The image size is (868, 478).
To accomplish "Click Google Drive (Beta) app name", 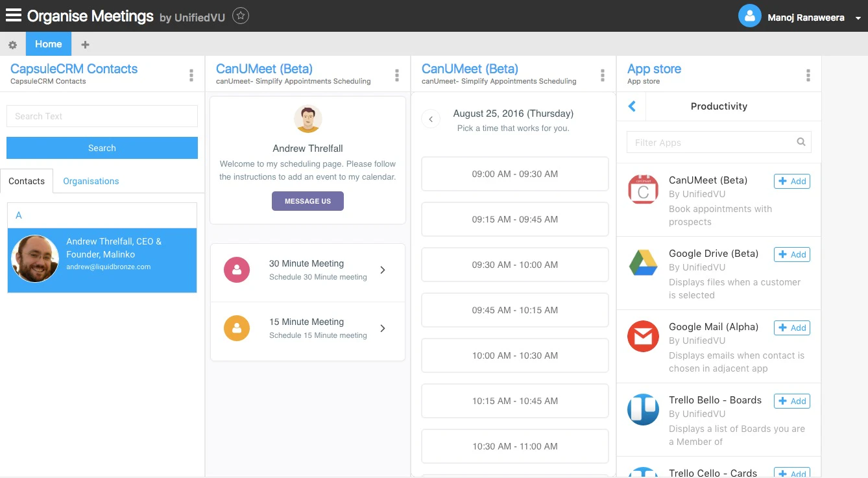I will pos(714,254).
